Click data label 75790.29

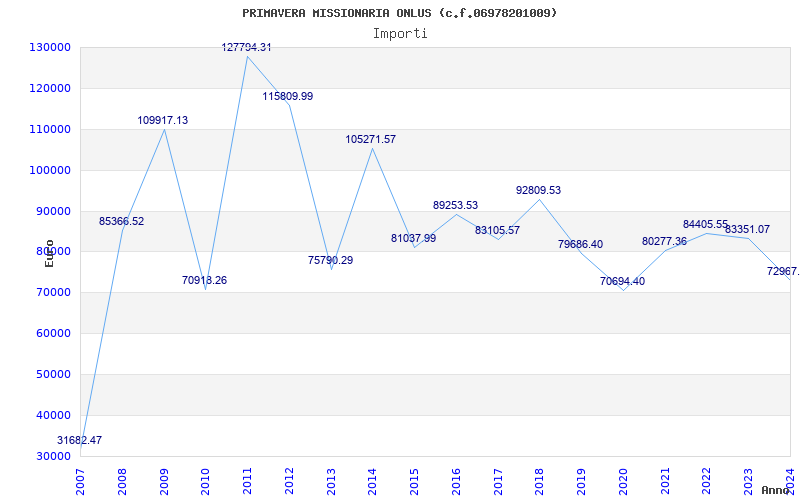click(x=331, y=260)
